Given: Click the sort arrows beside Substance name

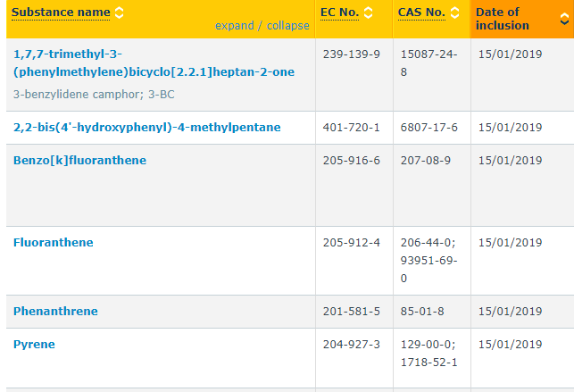Looking at the screenshot, I should click(x=120, y=13).
